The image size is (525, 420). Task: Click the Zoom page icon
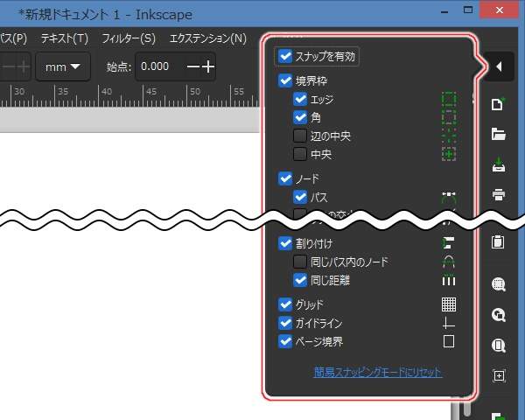click(x=498, y=346)
